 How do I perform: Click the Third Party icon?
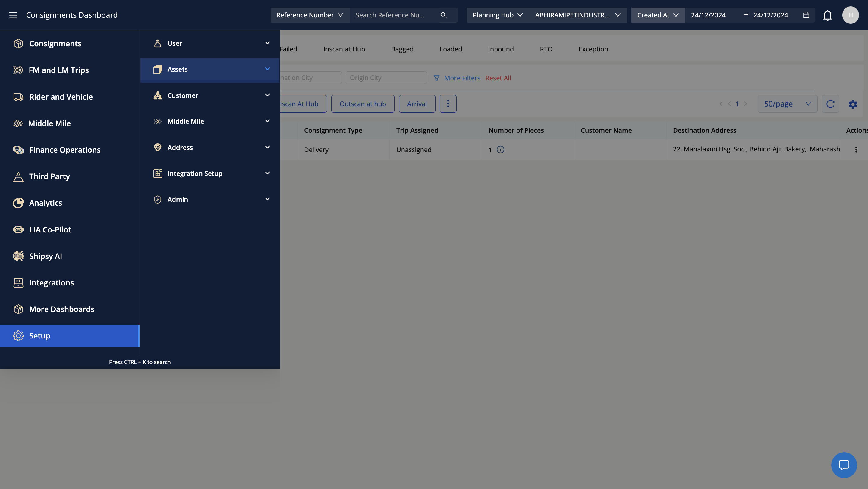point(18,176)
